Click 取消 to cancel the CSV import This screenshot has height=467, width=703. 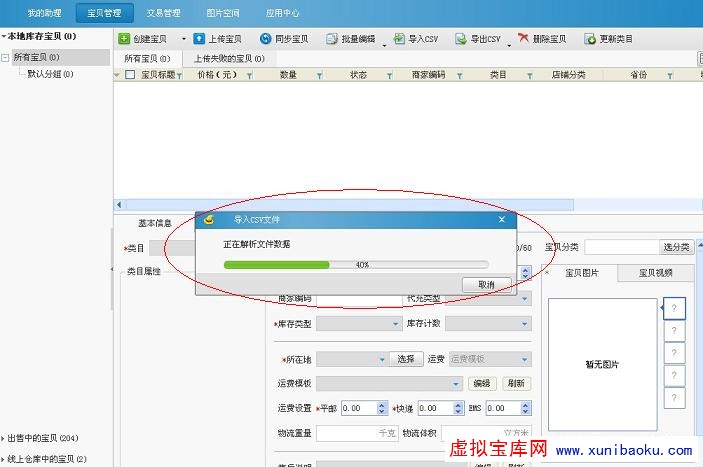(486, 285)
